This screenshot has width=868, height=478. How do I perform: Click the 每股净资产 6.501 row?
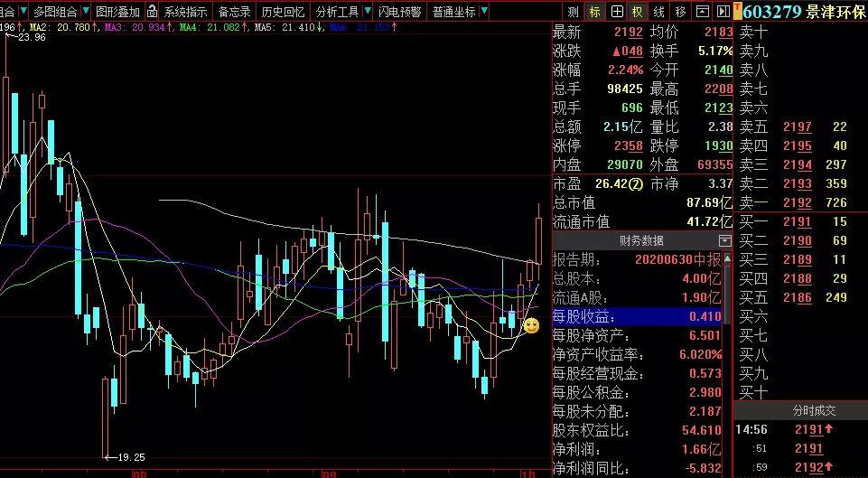tap(637, 335)
